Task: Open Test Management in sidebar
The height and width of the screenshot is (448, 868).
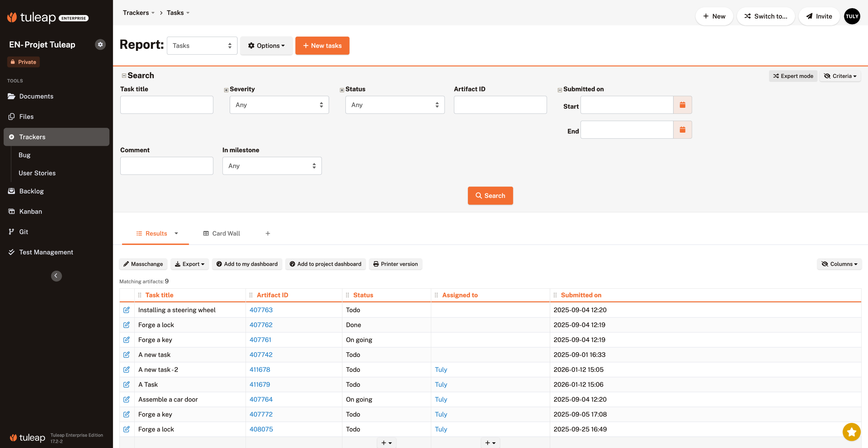Action: (46, 252)
